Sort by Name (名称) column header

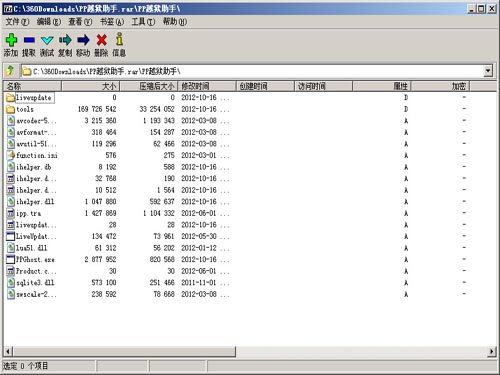pos(32,86)
